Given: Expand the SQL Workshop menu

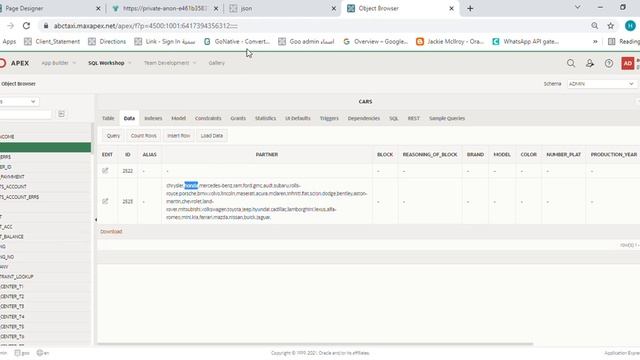Looking at the screenshot, I should [x=110, y=63].
